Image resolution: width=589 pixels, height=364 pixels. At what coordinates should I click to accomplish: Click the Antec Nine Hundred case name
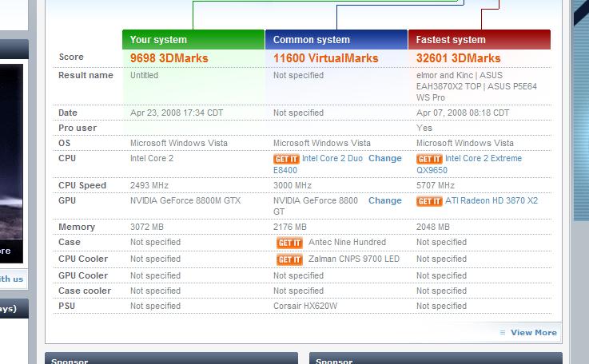[x=347, y=242]
